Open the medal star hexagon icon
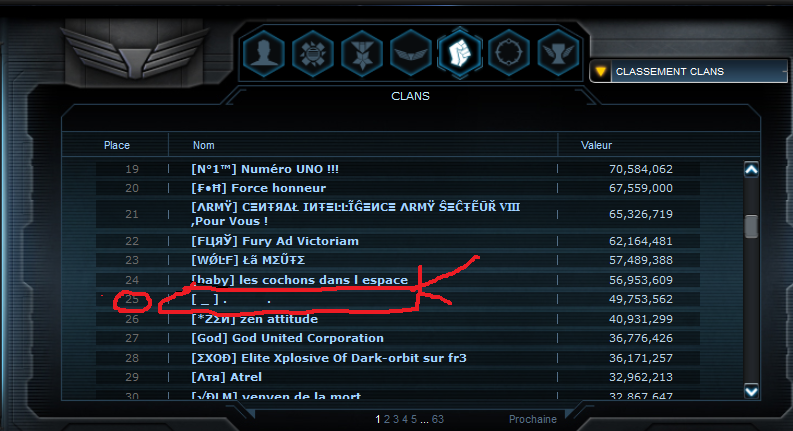793x431 pixels. 362,53
